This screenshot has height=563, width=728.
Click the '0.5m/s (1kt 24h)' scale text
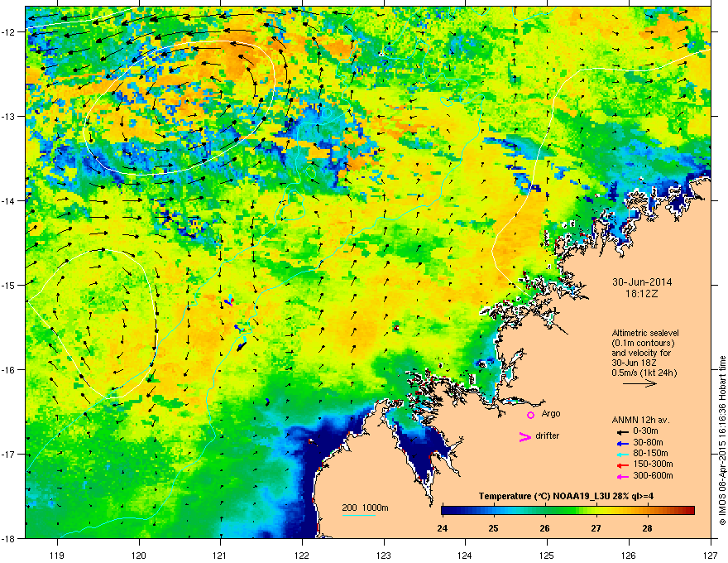coord(644,373)
